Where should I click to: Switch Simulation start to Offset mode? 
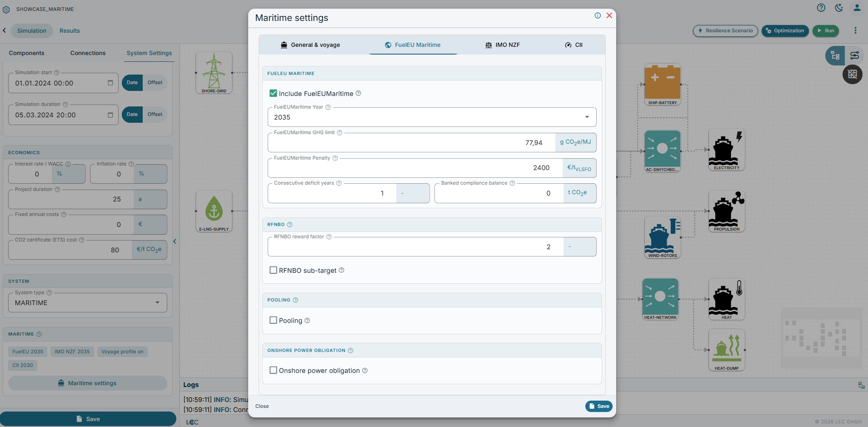155,83
